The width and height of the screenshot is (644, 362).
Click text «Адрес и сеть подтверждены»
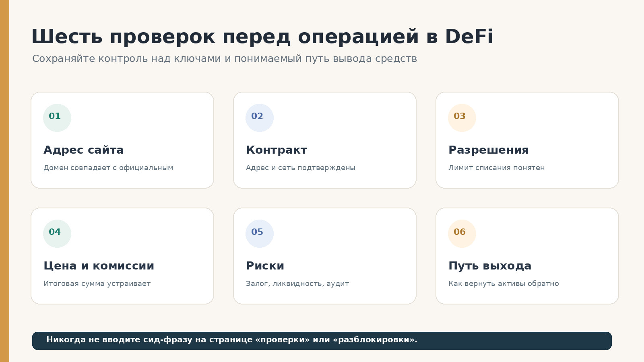301,168
